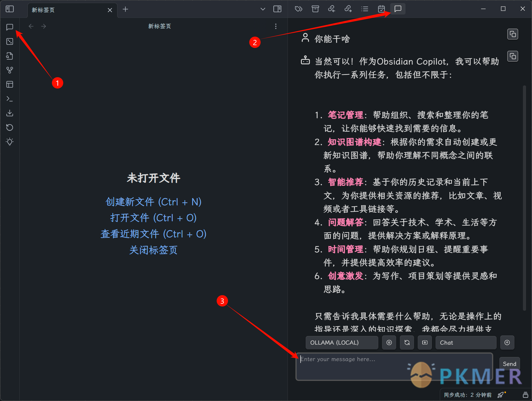Open the three-dot more options menu
This screenshot has height=401, width=532.
(276, 26)
